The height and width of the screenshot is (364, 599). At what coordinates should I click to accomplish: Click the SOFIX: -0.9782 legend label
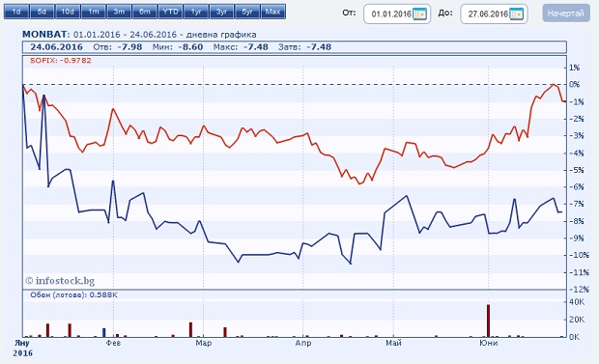(61, 61)
